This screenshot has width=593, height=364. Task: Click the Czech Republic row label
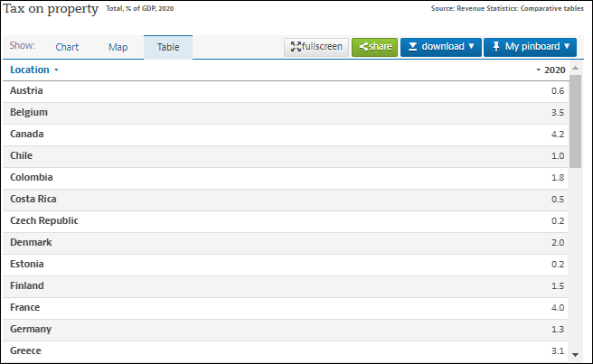pos(44,220)
